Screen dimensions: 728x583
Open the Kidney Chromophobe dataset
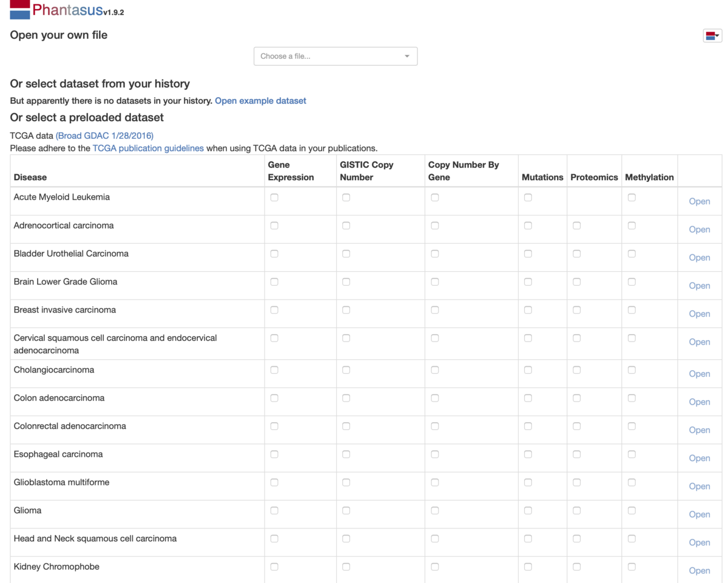(699, 571)
